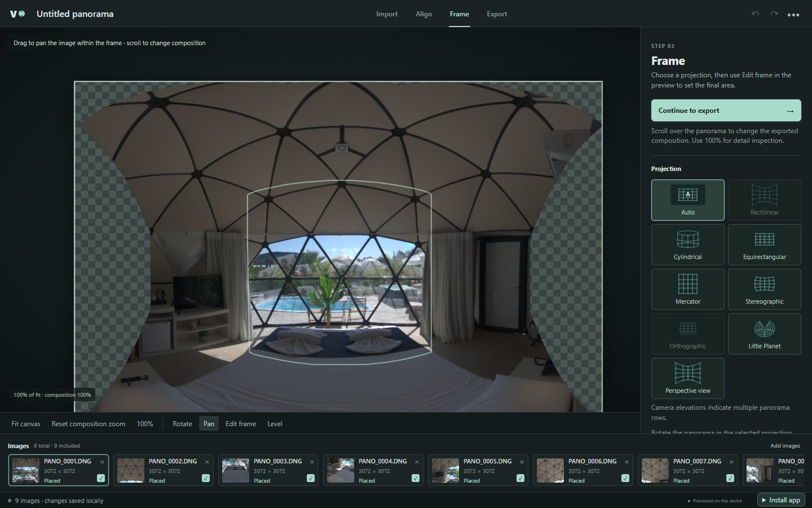Image resolution: width=812 pixels, height=508 pixels.
Task: Click the Install app button
Action: click(781, 500)
